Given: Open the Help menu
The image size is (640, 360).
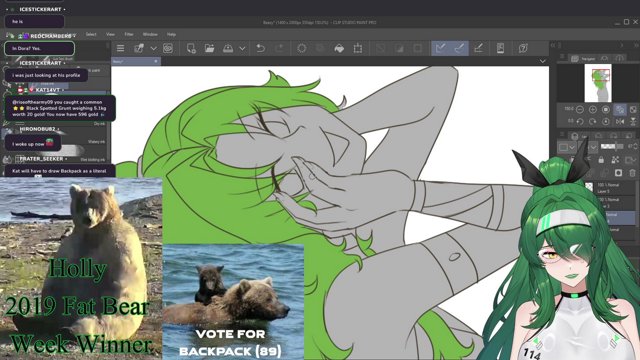Looking at the screenshot, I should coord(171,34).
